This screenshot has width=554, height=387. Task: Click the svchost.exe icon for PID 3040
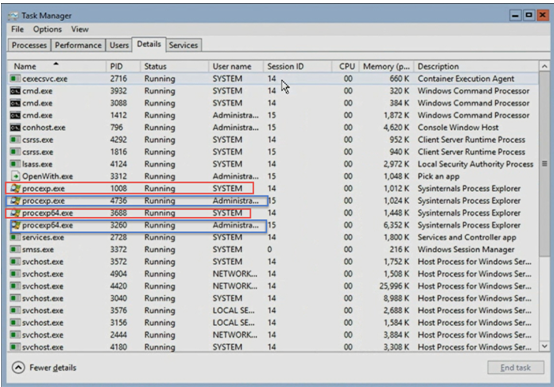15,298
